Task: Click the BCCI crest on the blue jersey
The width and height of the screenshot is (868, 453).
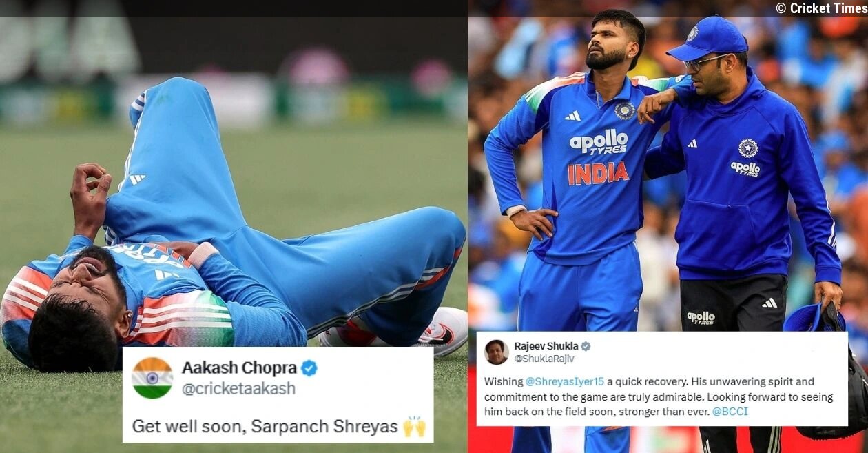Action: coord(625,110)
